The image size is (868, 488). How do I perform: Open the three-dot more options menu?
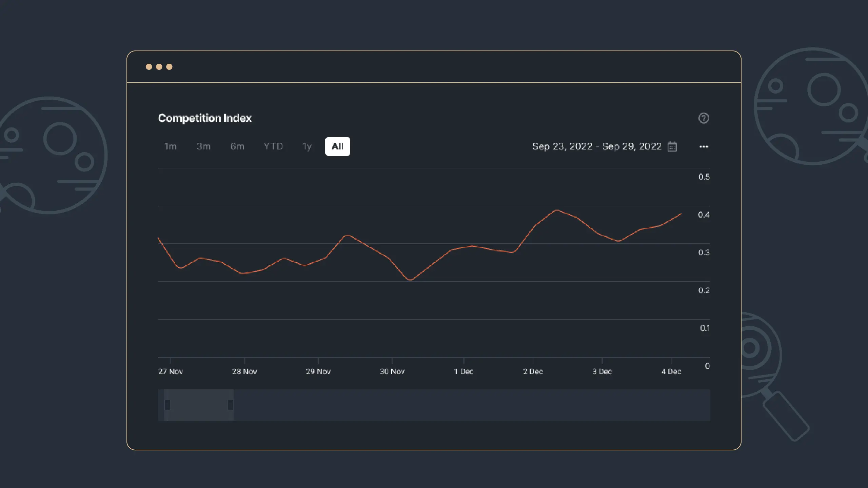704,146
